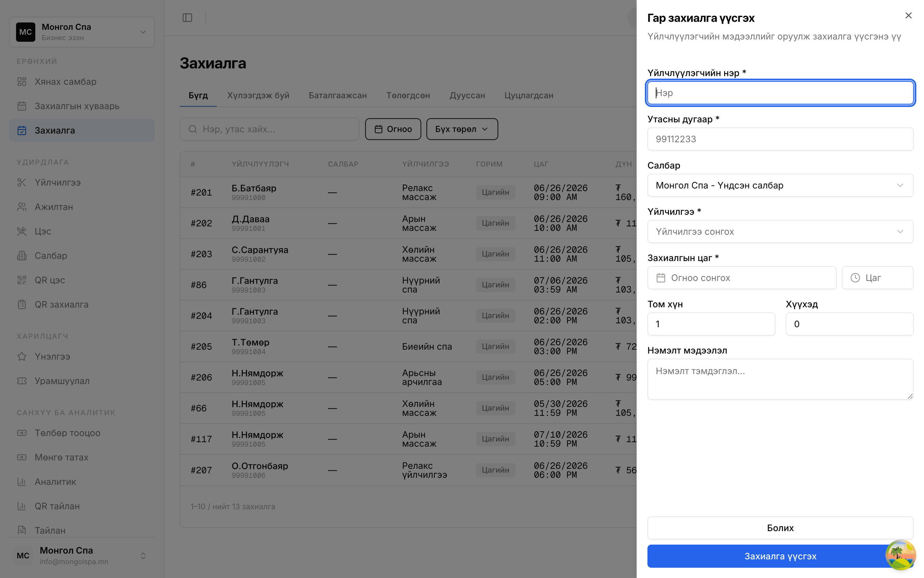Click the ҮЙЛЧЛҮҮЛЭГЧ column header
This screenshot has height=578, width=924.
point(260,164)
